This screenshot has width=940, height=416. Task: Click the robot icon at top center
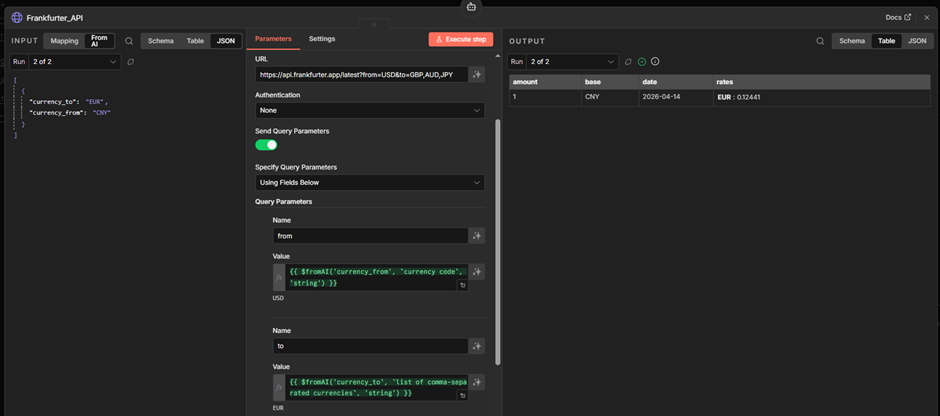(x=471, y=7)
